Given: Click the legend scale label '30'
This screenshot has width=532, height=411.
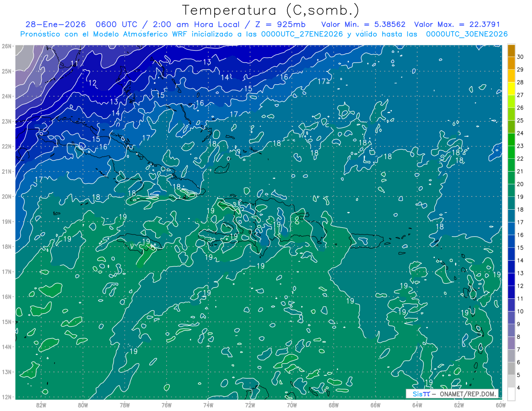Looking at the screenshot, I should point(520,57).
